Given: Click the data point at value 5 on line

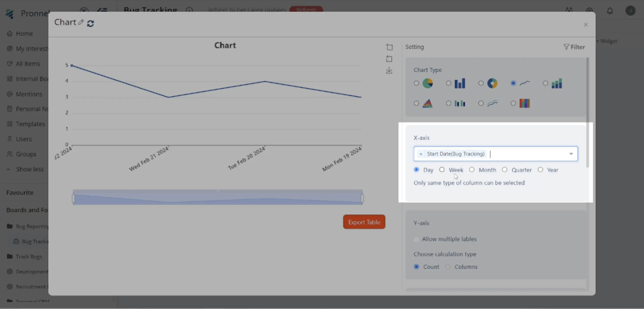Looking at the screenshot, I should 72,65.
